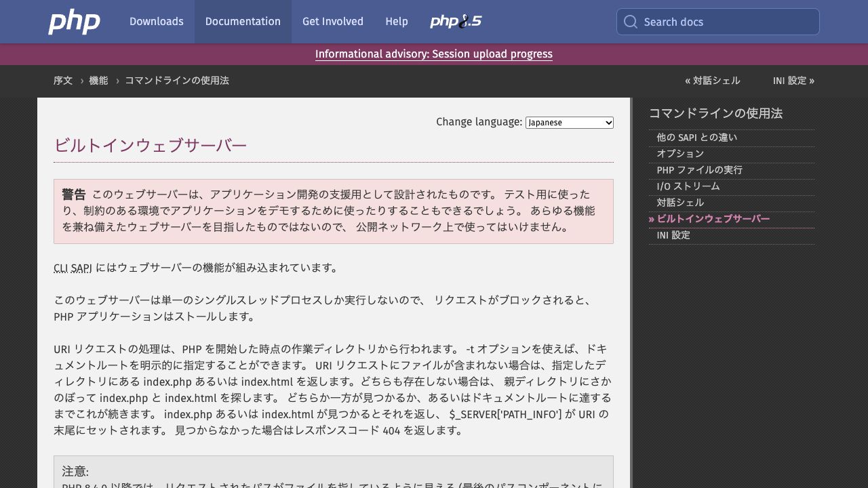
Task: Click the search magnifier icon
Action: [631, 22]
